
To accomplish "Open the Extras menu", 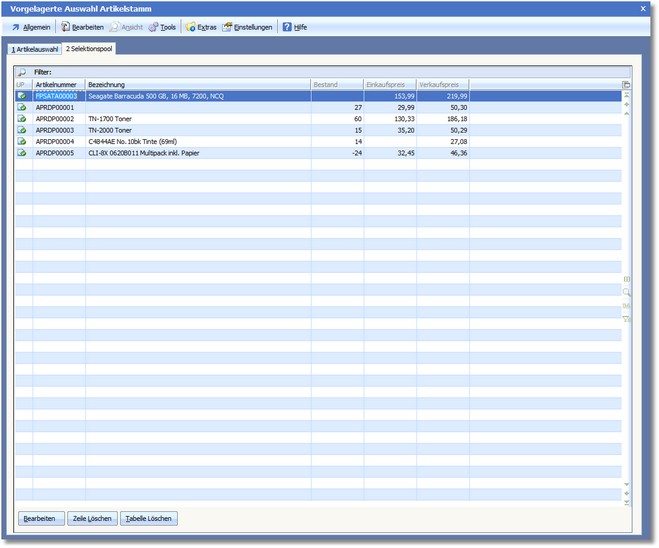I will tap(200, 27).
